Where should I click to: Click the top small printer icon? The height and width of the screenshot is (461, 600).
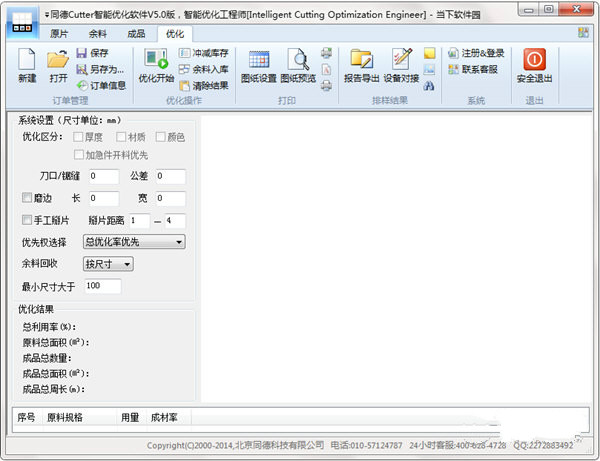point(326,53)
